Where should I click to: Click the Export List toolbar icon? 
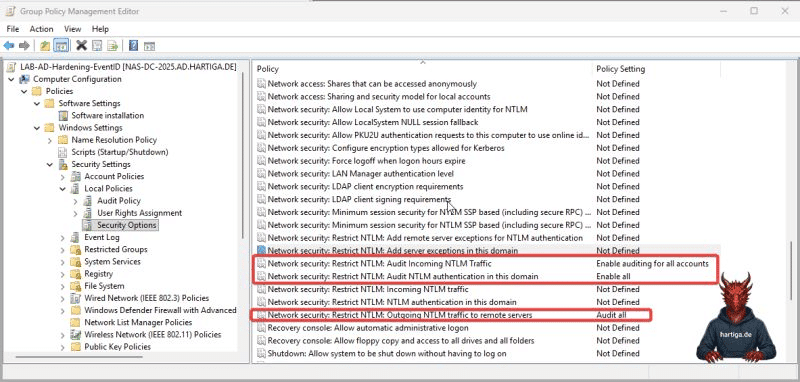point(113,46)
